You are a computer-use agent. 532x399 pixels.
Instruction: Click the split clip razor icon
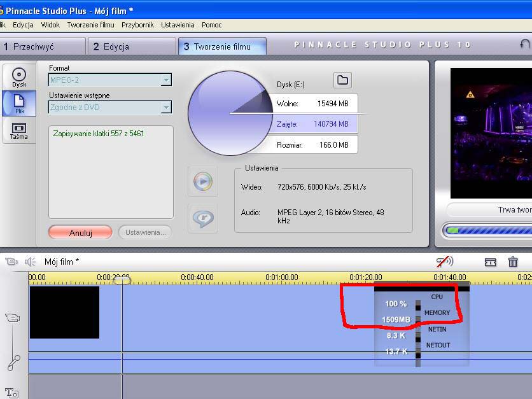point(490,262)
